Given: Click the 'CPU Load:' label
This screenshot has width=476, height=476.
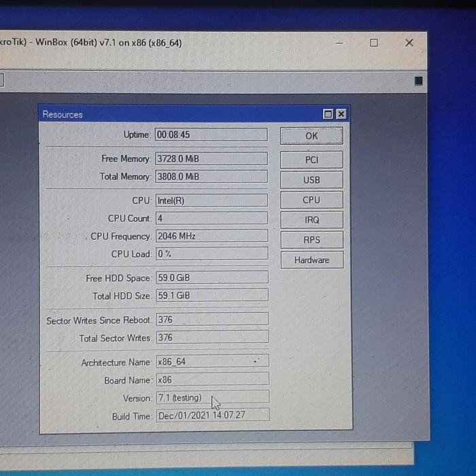Looking at the screenshot, I should [x=131, y=254].
